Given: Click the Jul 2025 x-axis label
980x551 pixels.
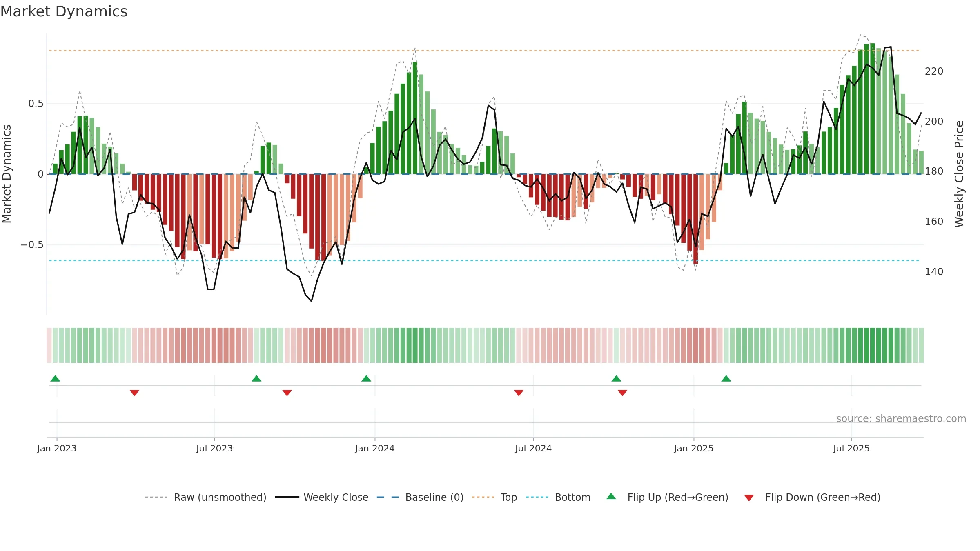Looking at the screenshot, I should pyautogui.click(x=851, y=448).
